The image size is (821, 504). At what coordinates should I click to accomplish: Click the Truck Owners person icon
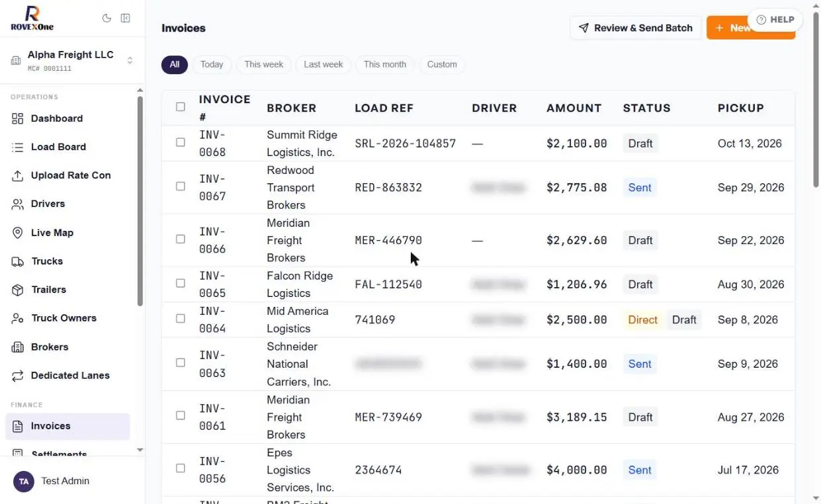pyautogui.click(x=18, y=318)
